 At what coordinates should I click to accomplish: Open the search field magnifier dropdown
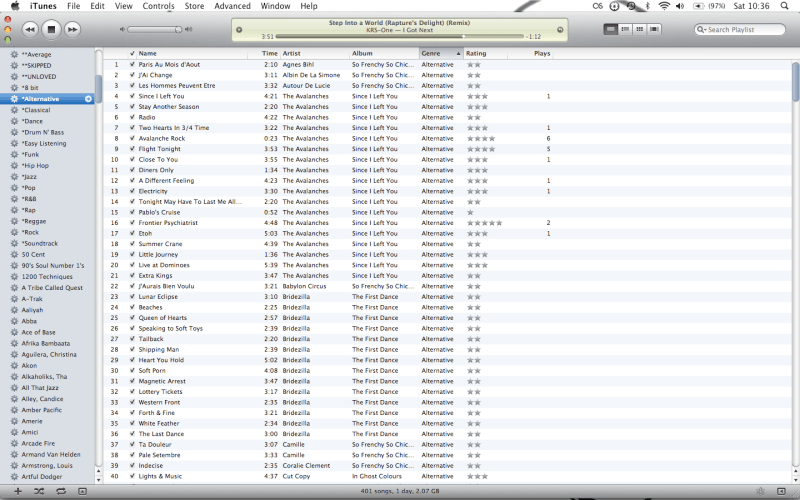click(703, 30)
